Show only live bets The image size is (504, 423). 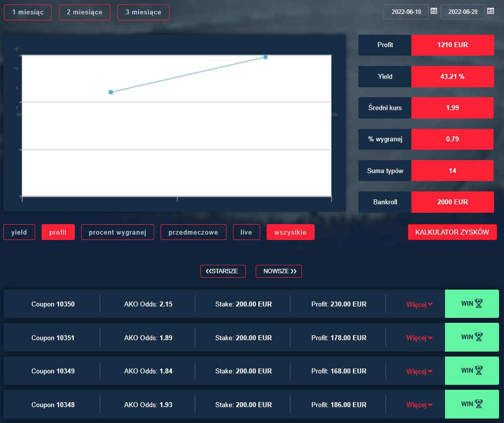coord(246,232)
